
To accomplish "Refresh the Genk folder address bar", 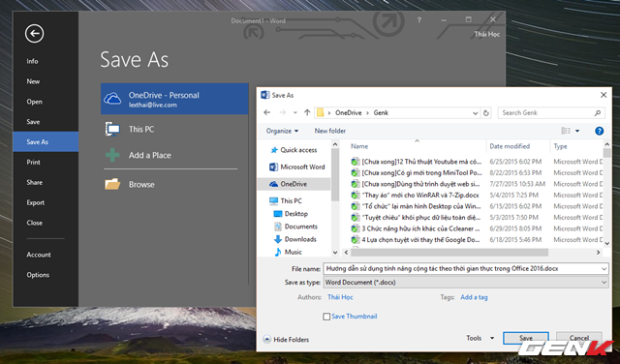I will pyautogui.click(x=486, y=113).
